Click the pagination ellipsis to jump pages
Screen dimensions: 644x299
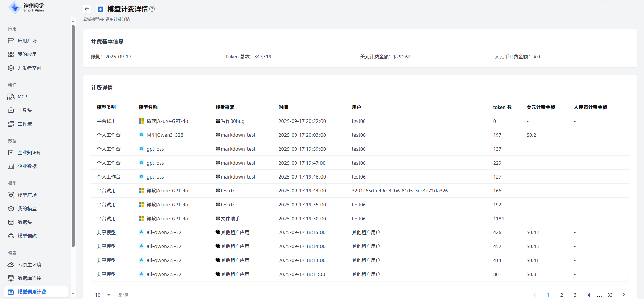tap(600, 295)
